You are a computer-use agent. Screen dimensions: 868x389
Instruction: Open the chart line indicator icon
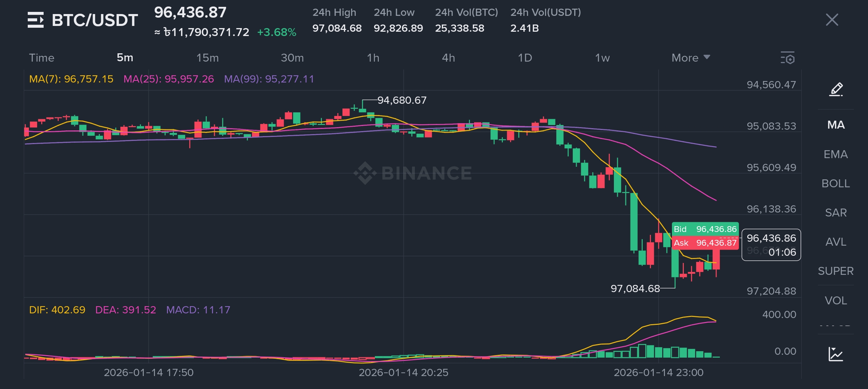pos(836,354)
